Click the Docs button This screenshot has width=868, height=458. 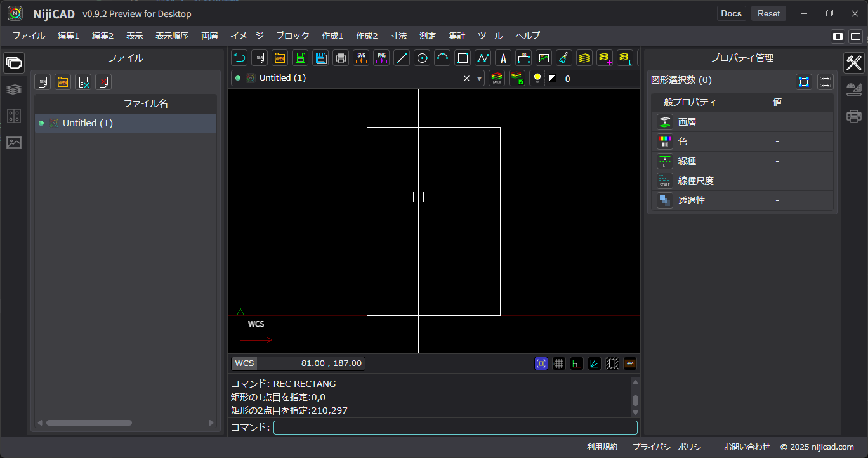731,13
